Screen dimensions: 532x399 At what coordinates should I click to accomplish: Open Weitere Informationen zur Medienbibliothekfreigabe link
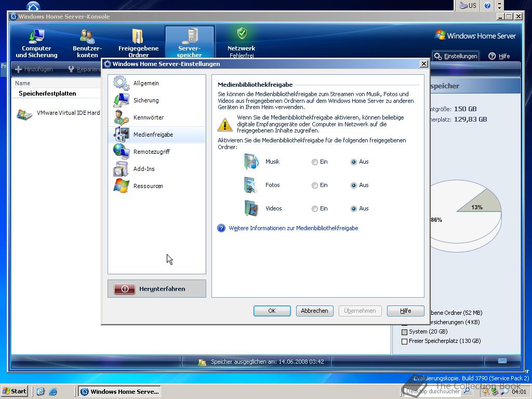pyautogui.click(x=294, y=229)
